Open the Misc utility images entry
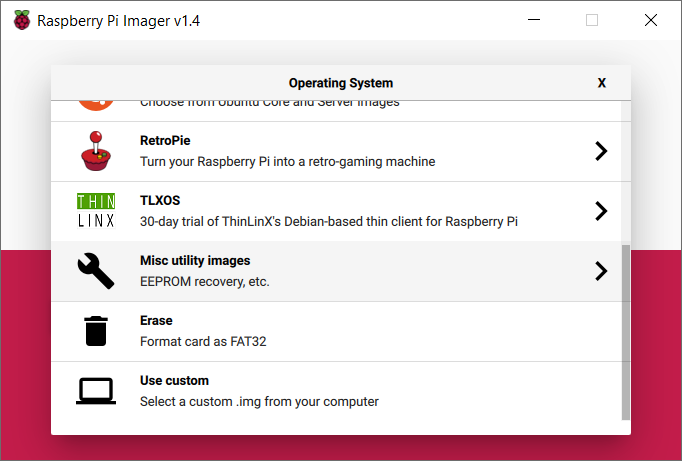This screenshot has height=461, width=682. click(x=336, y=271)
